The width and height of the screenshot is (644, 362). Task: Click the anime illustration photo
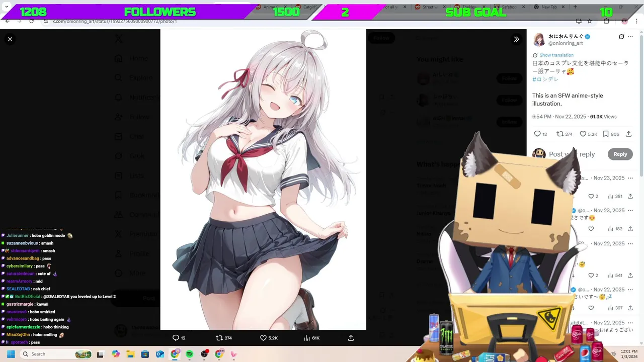click(263, 179)
